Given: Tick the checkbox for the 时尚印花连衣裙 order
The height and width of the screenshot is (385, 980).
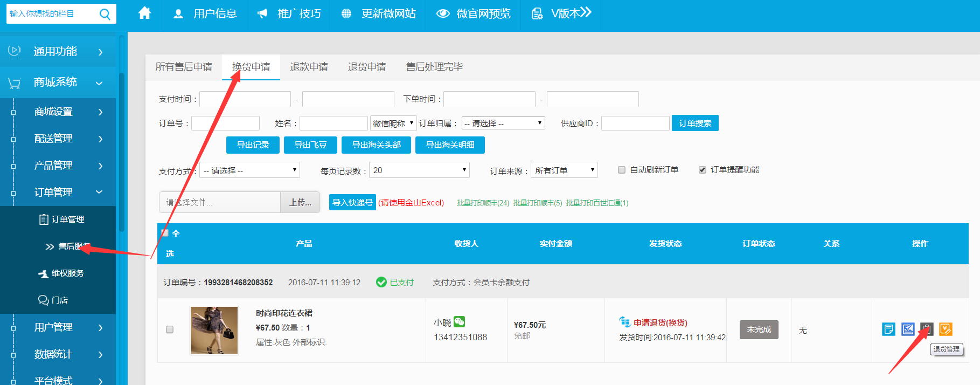Looking at the screenshot, I should 170,329.
